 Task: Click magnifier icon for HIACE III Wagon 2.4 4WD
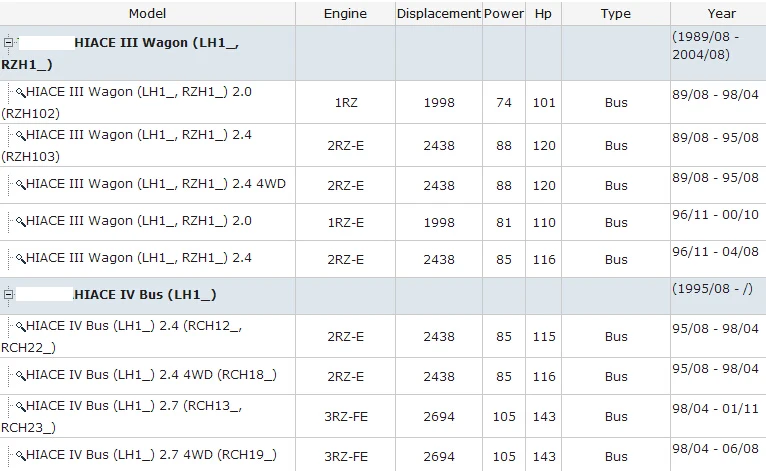[20, 184]
